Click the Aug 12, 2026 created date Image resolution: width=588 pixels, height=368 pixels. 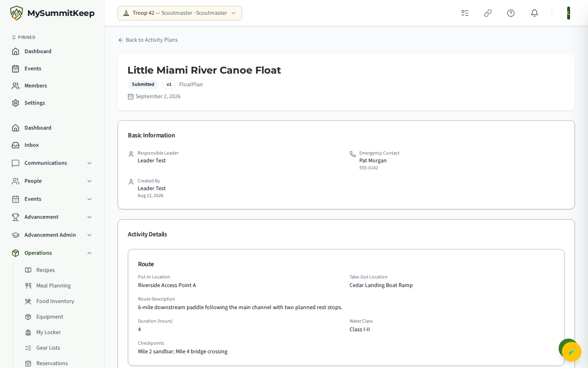150,195
